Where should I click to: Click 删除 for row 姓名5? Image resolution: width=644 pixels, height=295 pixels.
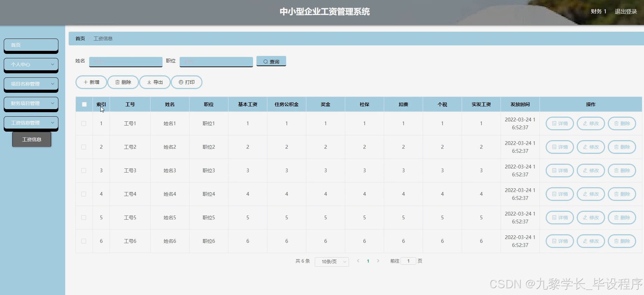click(622, 218)
